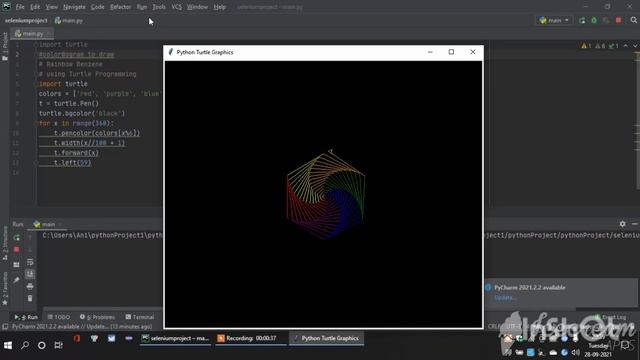Click the red Stop icon in the top toolbar

click(x=618, y=20)
